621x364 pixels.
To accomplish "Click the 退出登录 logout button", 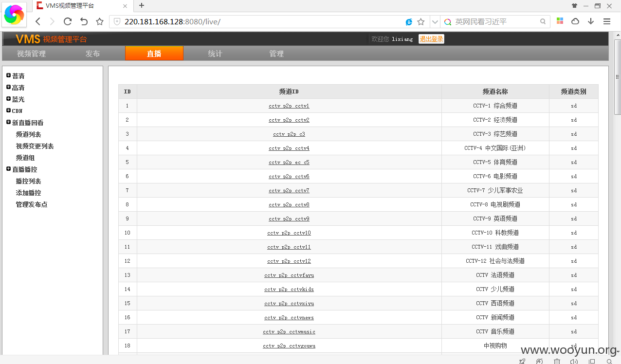I will click(x=431, y=39).
